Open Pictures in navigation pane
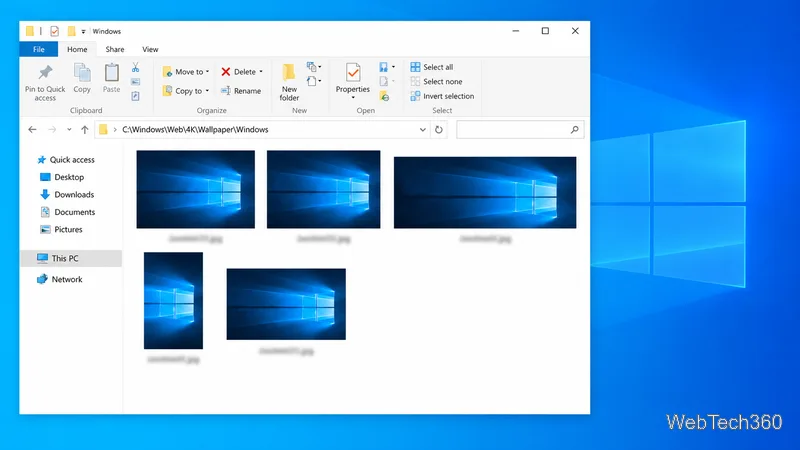800x450 pixels. (61, 230)
